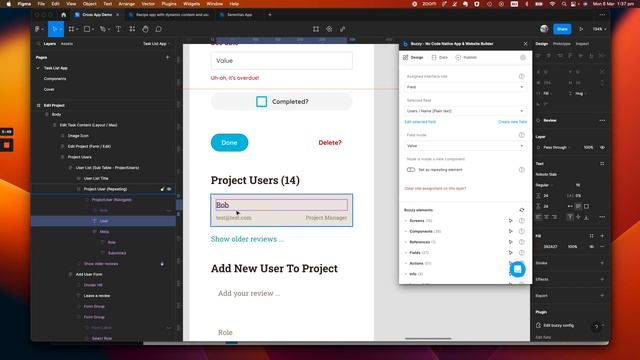Select the Frame tool
This screenshot has width=640, height=360.
click(x=71, y=29)
